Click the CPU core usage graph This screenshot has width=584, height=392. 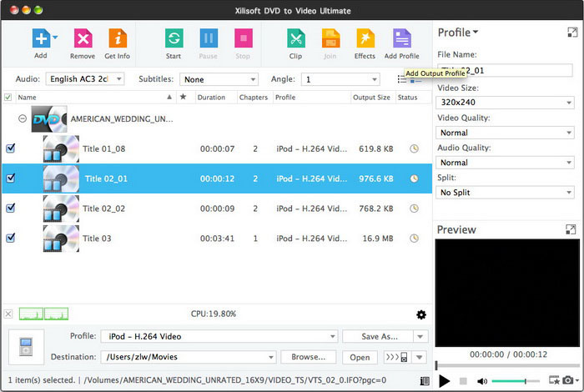pyautogui.click(x=43, y=314)
